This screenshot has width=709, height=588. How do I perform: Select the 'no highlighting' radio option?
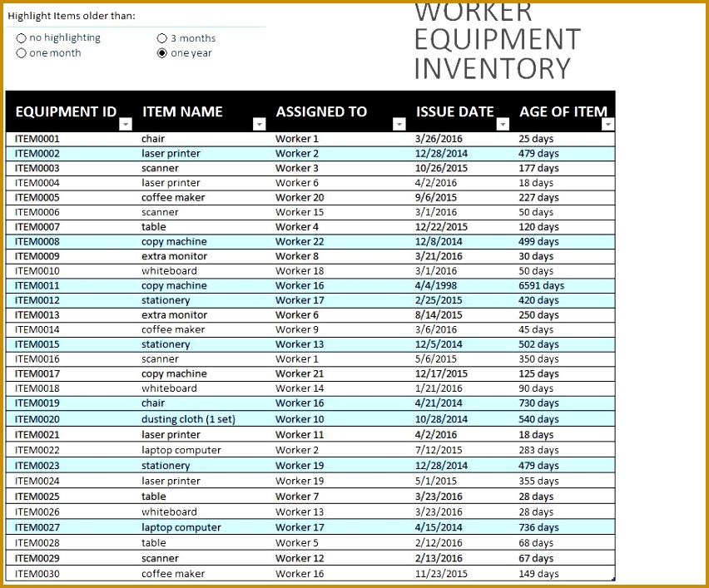[22, 38]
